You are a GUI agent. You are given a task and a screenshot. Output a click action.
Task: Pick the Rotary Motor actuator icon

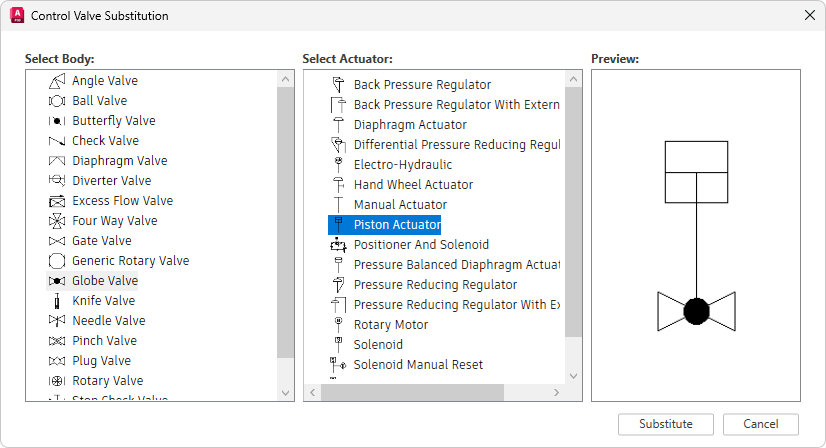click(338, 325)
